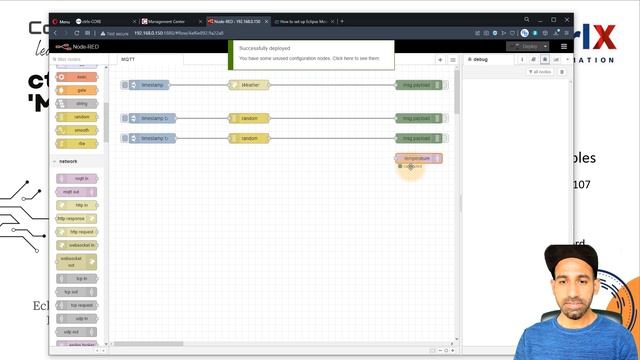The image size is (640, 360).
Task: Select the exec node in palette
Action: tap(77, 77)
